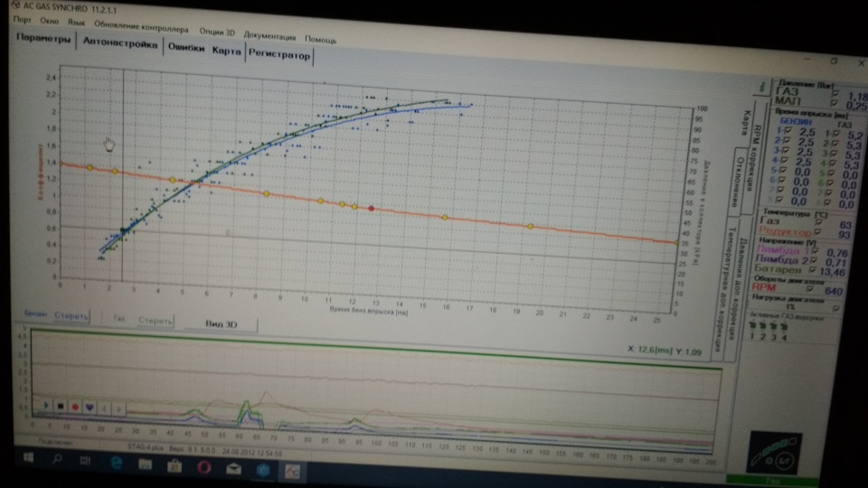Toggle the RPM checkbox
868x488 pixels.
click(810, 289)
